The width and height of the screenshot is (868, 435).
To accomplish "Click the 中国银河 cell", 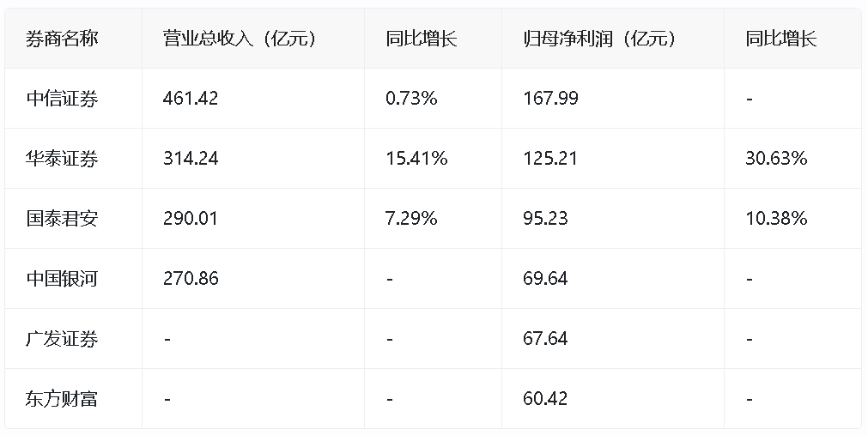I will (x=62, y=279).
